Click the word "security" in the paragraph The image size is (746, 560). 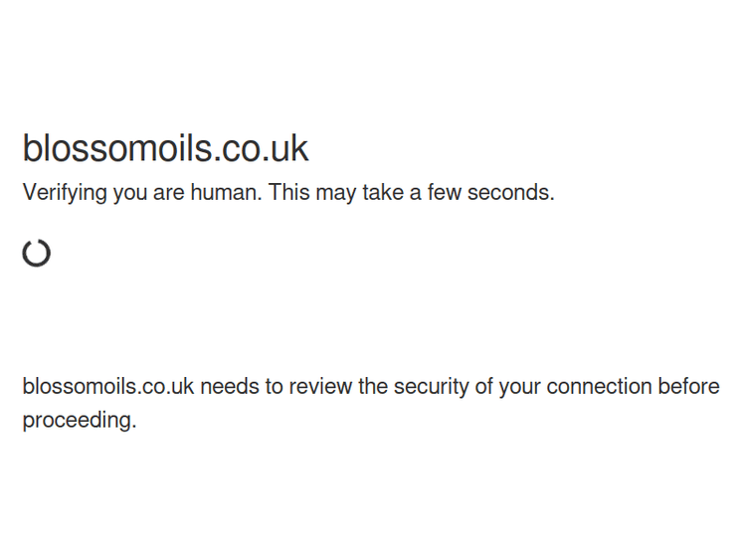[431, 386]
